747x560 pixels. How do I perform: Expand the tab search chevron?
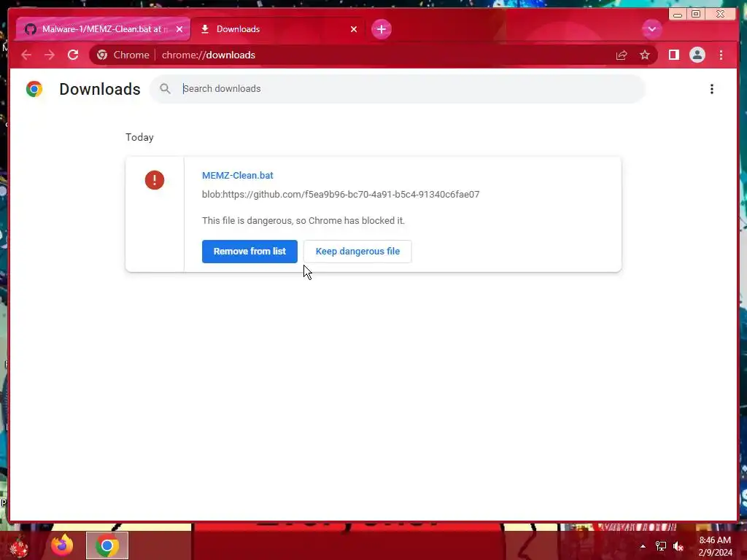click(651, 29)
